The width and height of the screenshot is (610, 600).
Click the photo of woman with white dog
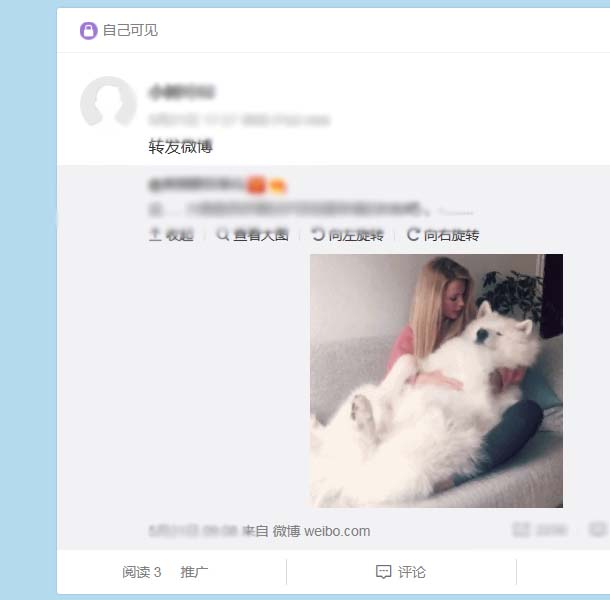[x=436, y=381]
